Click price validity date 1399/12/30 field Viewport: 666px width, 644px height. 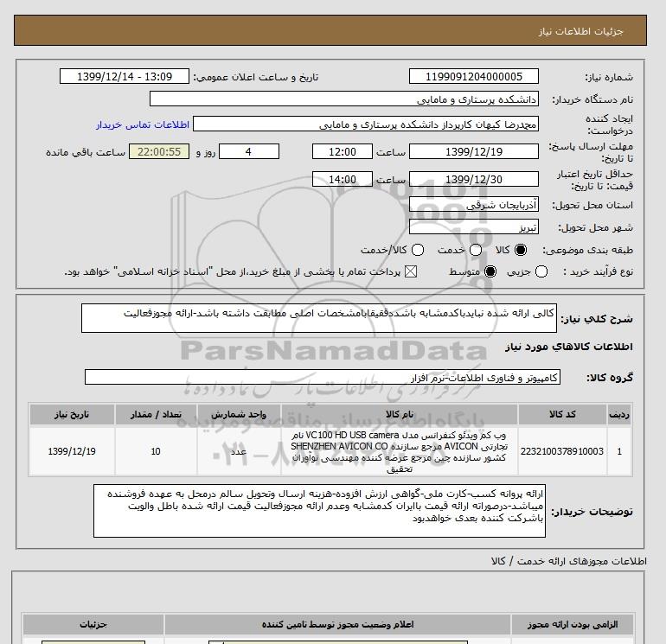coord(474,179)
